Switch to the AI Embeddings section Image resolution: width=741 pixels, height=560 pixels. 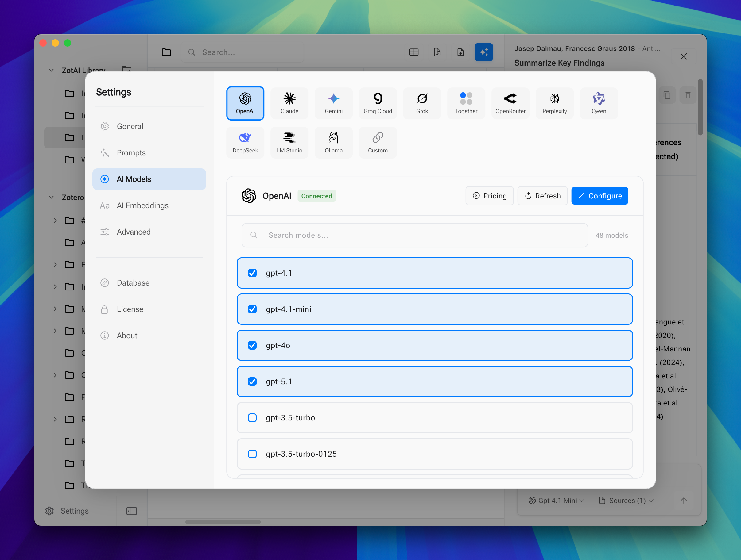[x=142, y=205]
